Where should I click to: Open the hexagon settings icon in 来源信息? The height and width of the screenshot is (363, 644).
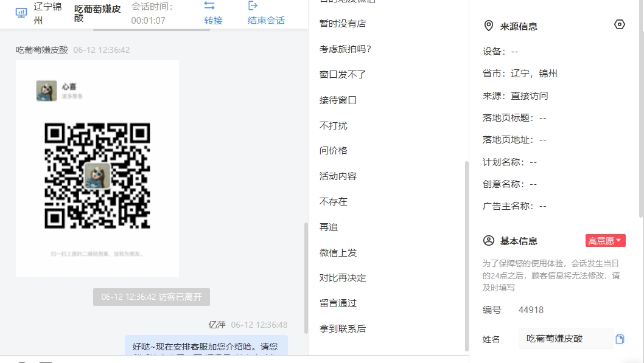click(620, 24)
